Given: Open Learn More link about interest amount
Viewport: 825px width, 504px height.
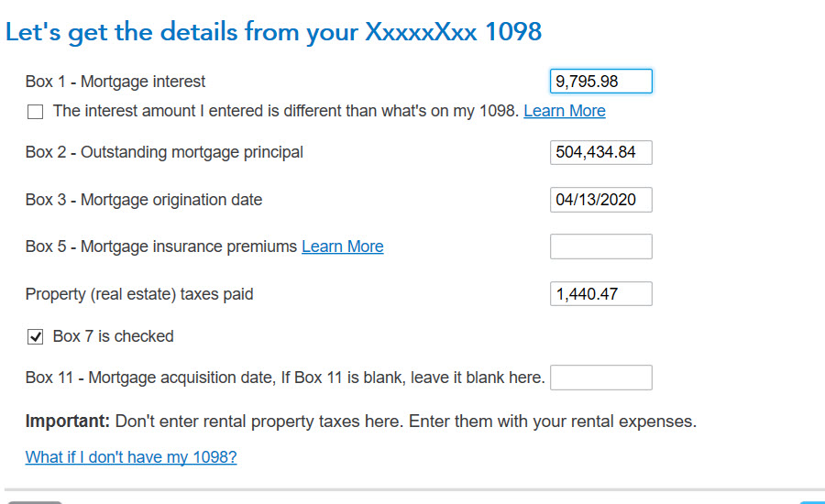Looking at the screenshot, I should [x=564, y=111].
